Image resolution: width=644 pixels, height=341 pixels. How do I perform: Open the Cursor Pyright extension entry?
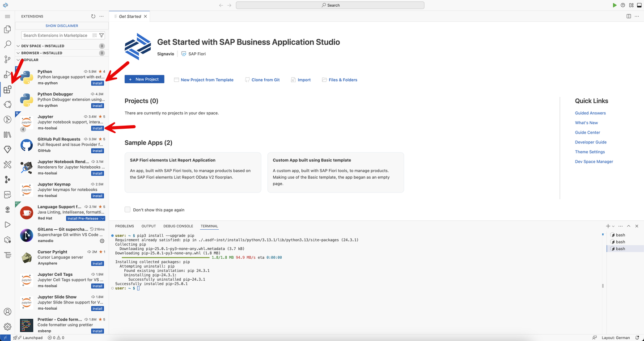(x=62, y=258)
